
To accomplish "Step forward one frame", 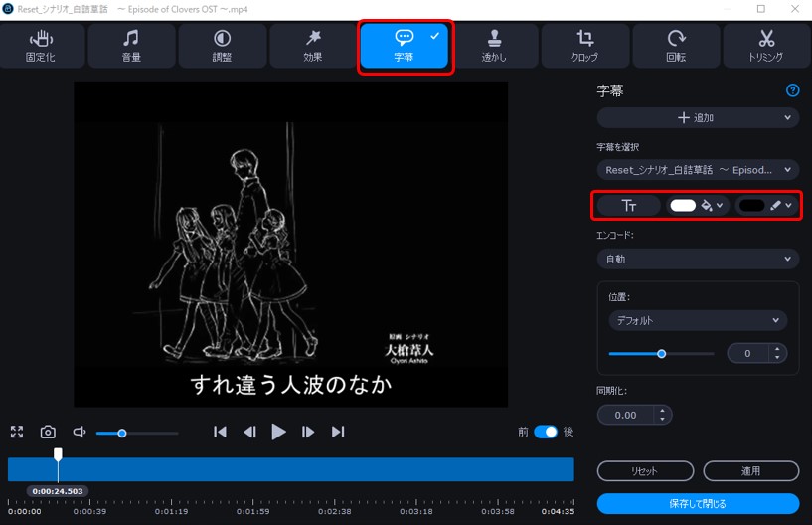I will coord(308,432).
